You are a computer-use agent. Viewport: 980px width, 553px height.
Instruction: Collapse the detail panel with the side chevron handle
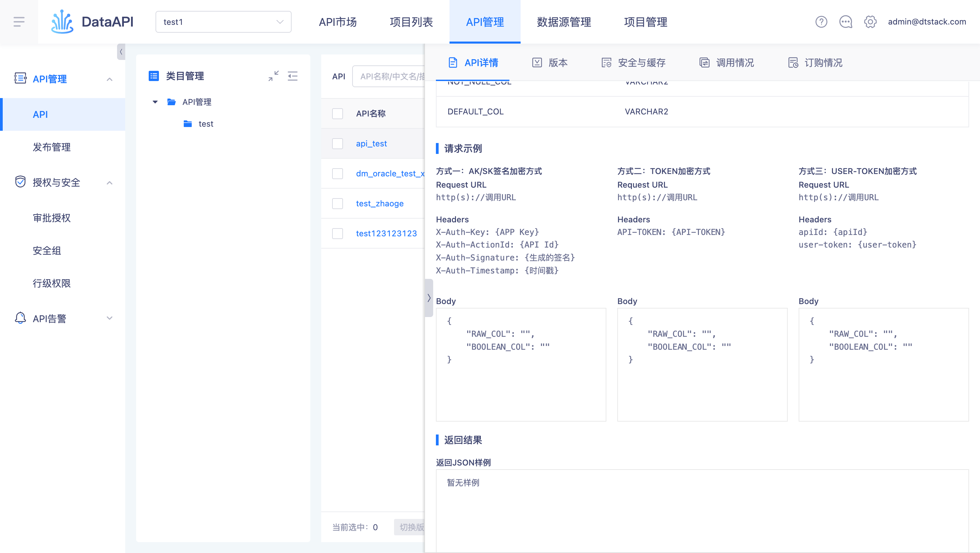429,298
